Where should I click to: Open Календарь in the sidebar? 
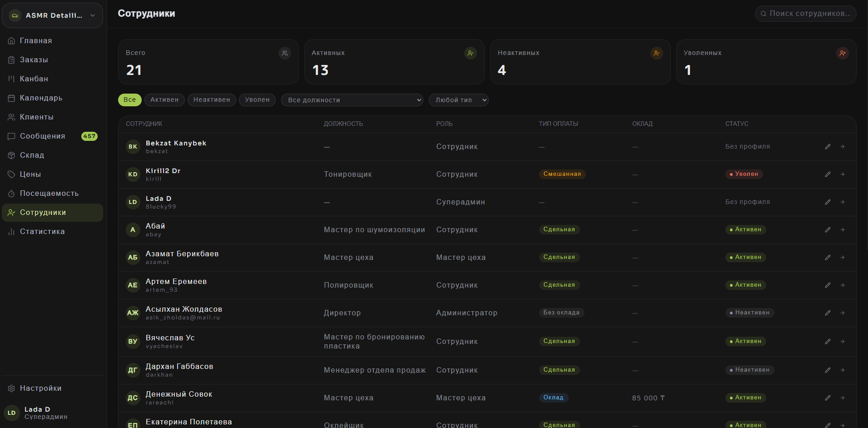click(53, 98)
